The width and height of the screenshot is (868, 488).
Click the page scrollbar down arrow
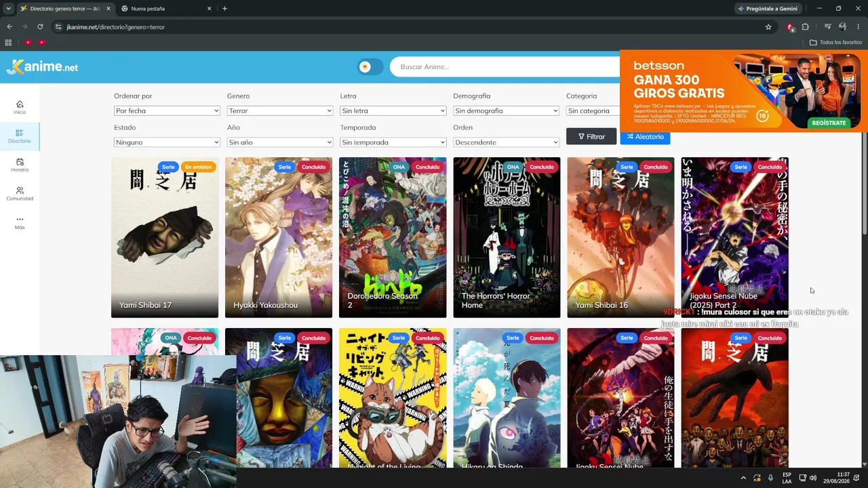(x=863, y=464)
